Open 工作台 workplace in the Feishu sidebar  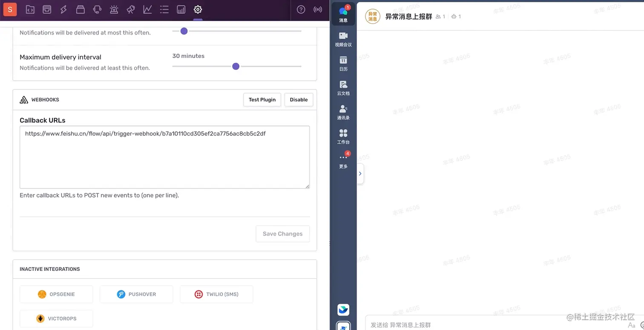[x=343, y=136]
